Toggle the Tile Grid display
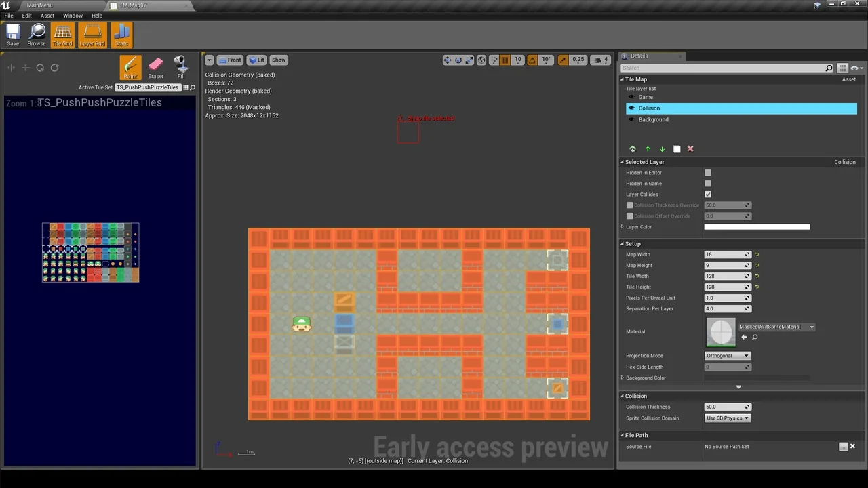 tap(62, 35)
